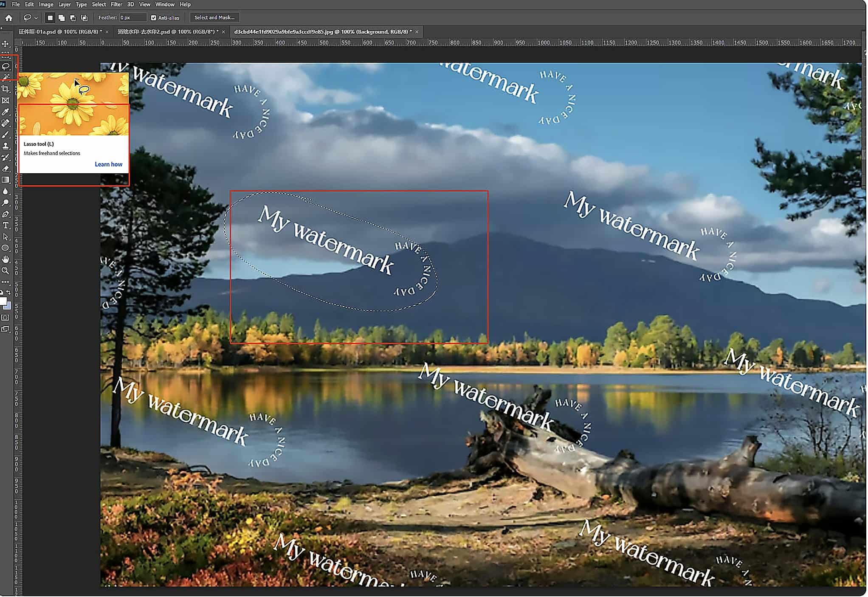Select the Ellipse shape tool
868x597 pixels.
pos(6,248)
